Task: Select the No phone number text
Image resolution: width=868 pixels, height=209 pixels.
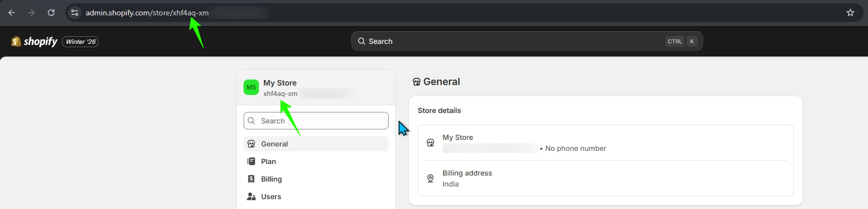Action: pyautogui.click(x=576, y=149)
